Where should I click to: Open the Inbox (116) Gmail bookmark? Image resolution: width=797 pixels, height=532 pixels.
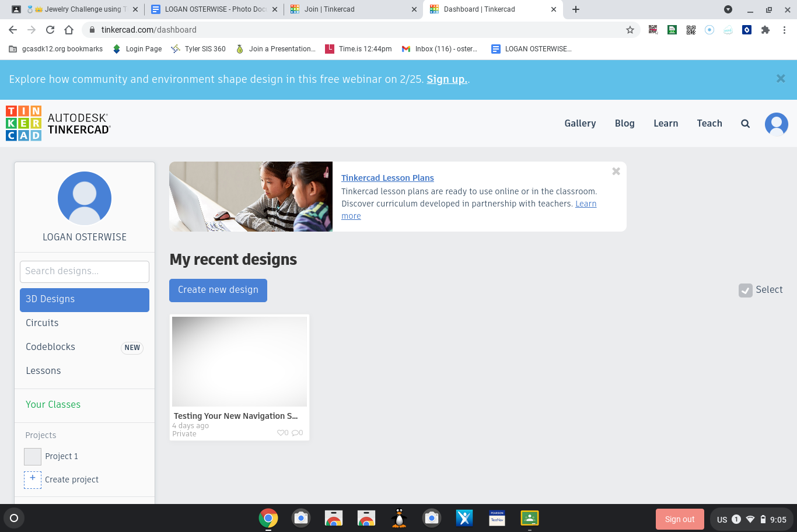(x=439, y=49)
